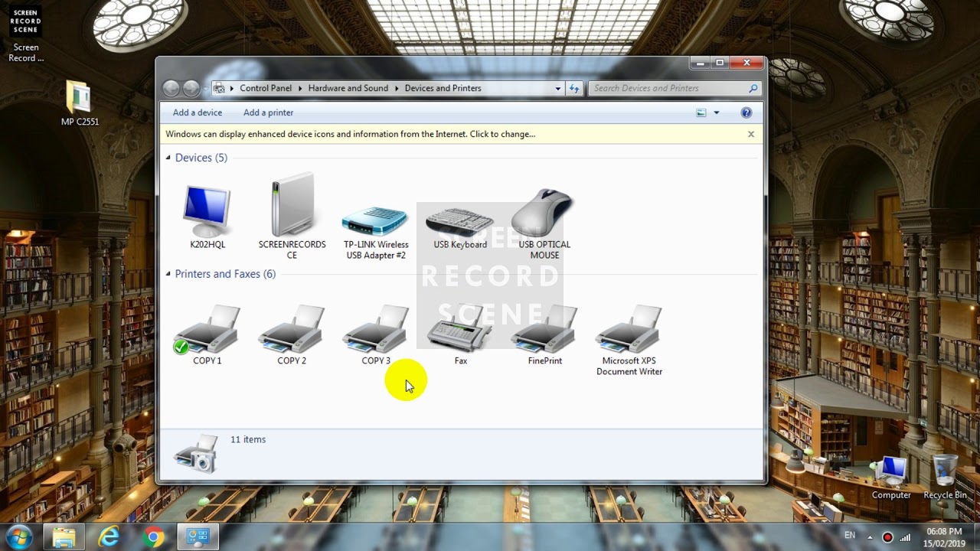Launch Internet Explorer from taskbar
980x551 pixels.
pos(109,537)
